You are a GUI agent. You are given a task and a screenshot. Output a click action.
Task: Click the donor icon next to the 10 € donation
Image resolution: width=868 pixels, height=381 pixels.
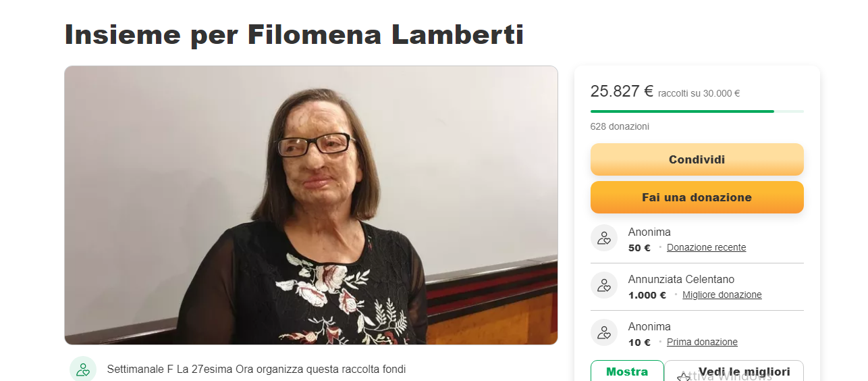click(x=604, y=332)
